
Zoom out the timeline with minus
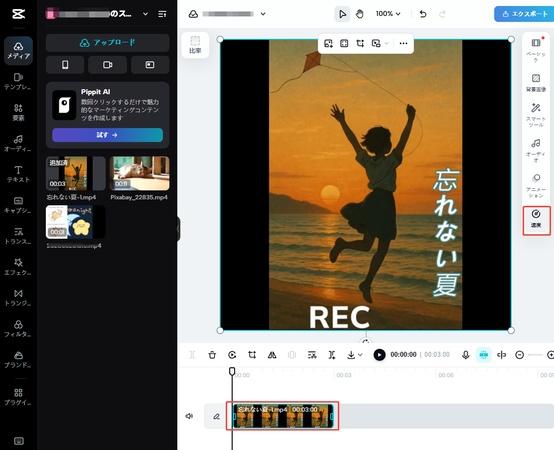click(519, 355)
